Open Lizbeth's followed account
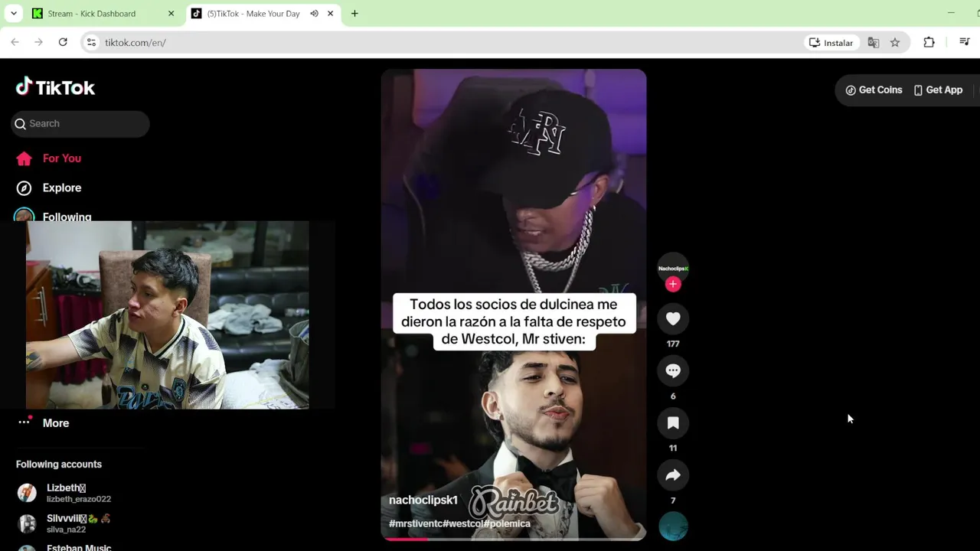Image resolution: width=980 pixels, height=551 pixels. (79, 493)
